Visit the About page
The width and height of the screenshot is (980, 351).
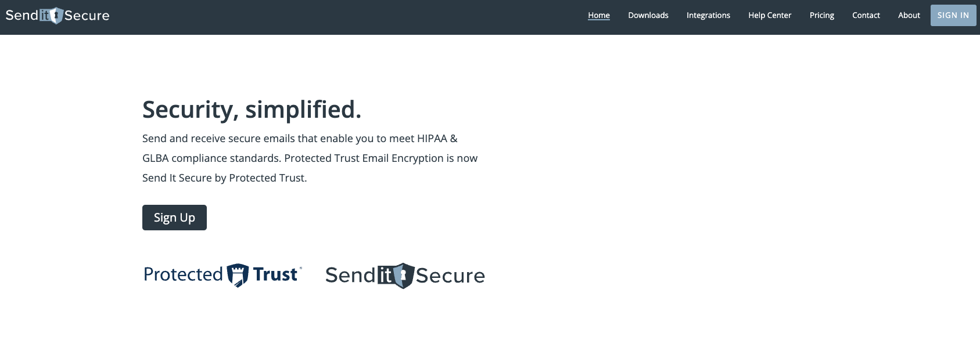click(909, 15)
